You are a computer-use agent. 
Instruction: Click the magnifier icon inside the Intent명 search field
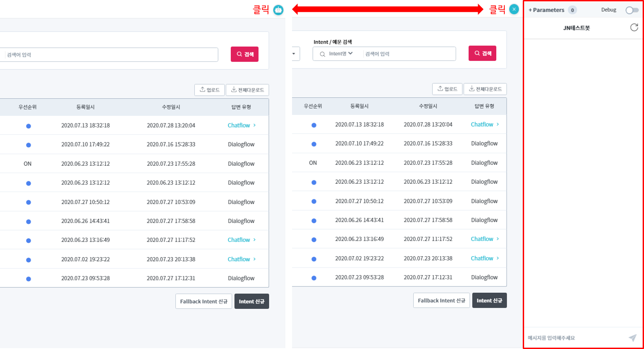pyautogui.click(x=322, y=54)
